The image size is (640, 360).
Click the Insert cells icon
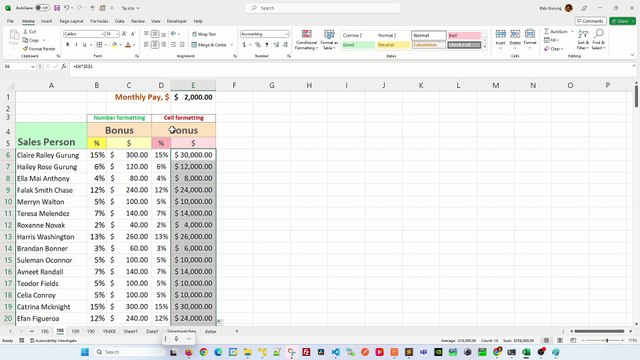coord(500,34)
